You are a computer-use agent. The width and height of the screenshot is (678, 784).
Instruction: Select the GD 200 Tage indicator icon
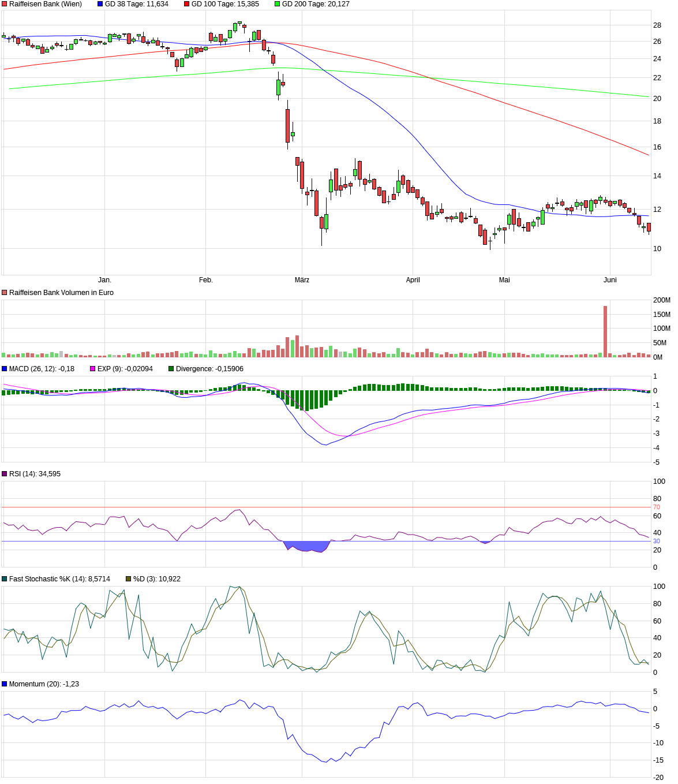coord(278,5)
